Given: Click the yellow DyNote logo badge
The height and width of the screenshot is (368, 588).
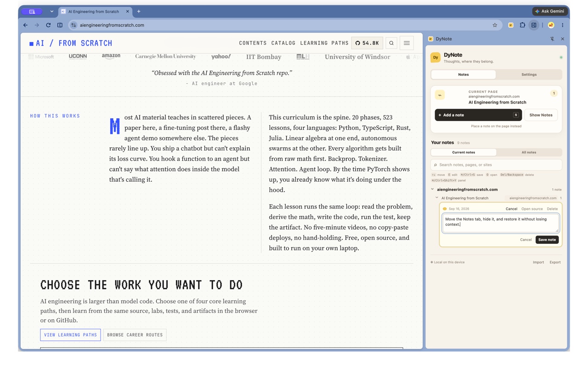Looking at the screenshot, I should [x=435, y=57].
